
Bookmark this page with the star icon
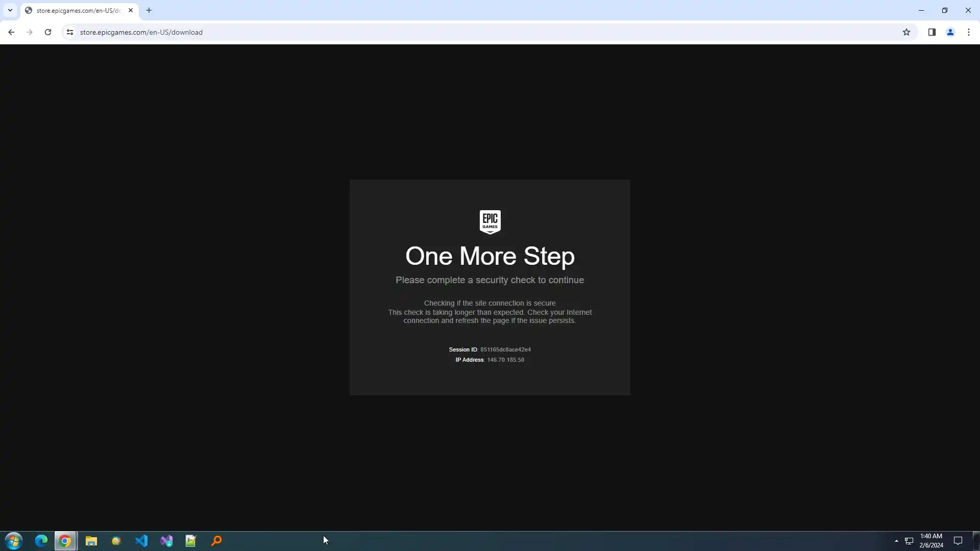click(x=906, y=32)
